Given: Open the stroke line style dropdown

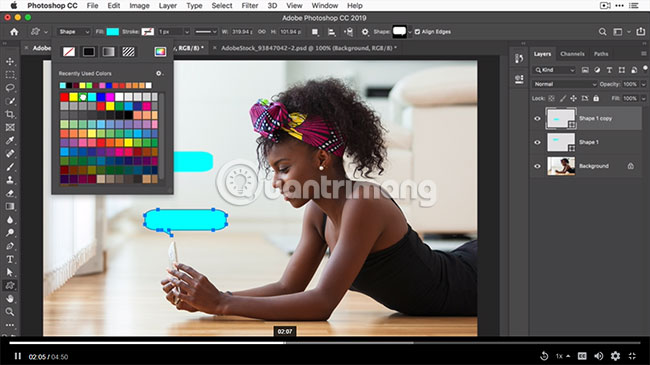Looking at the screenshot, I should click(x=206, y=32).
